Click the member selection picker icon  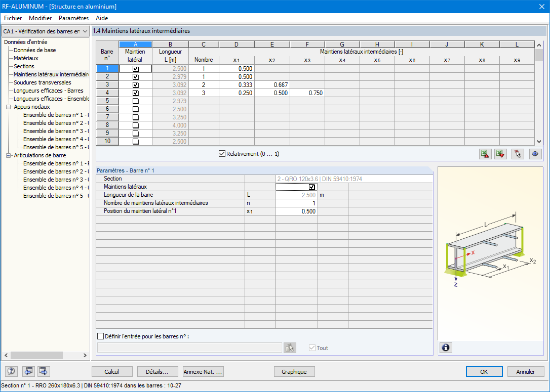pos(290,347)
